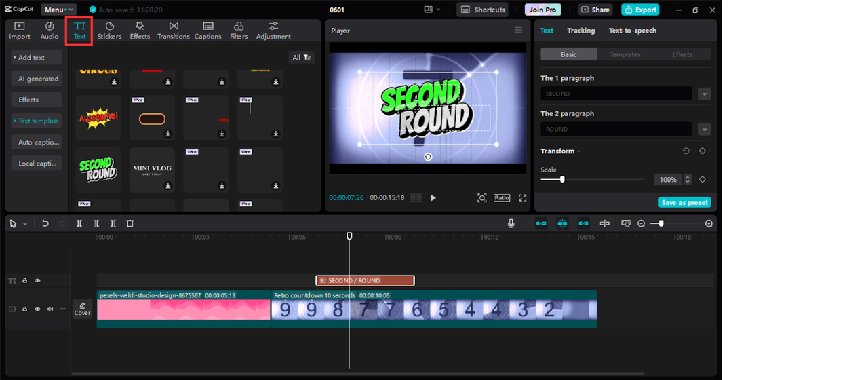The height and width of the screenshot is (380, 868).
Task: Expand the Add text section
Action: tap(36, 58)
